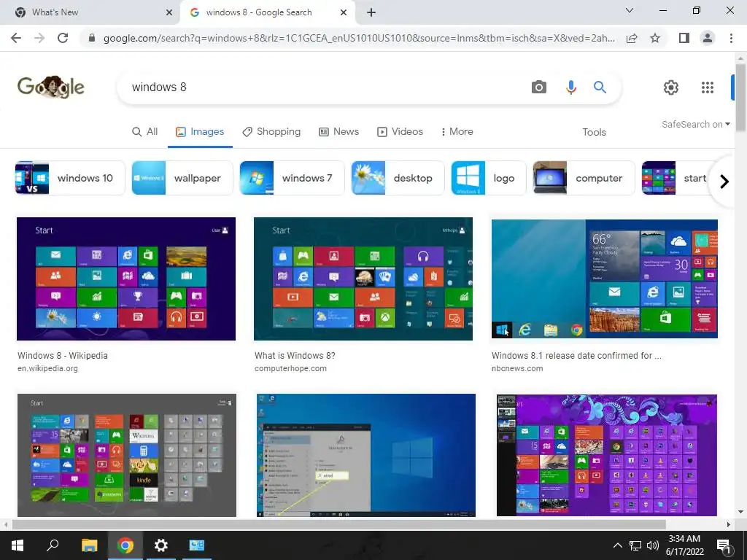Screen dimensions: 747x560
Task: Click the blue magnifier search button
Action: coord(600,87)
